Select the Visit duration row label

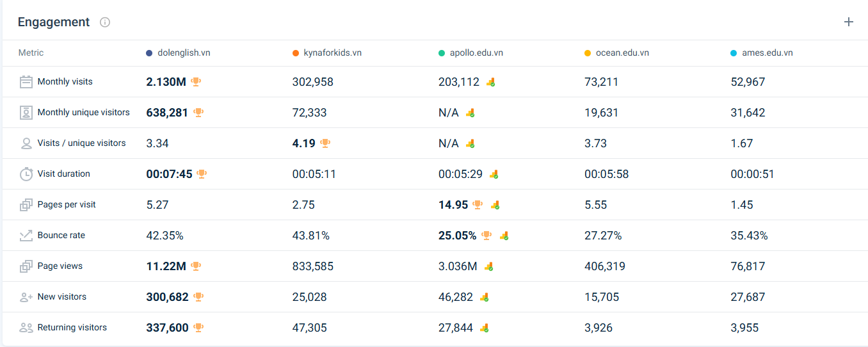pos(64,174)
